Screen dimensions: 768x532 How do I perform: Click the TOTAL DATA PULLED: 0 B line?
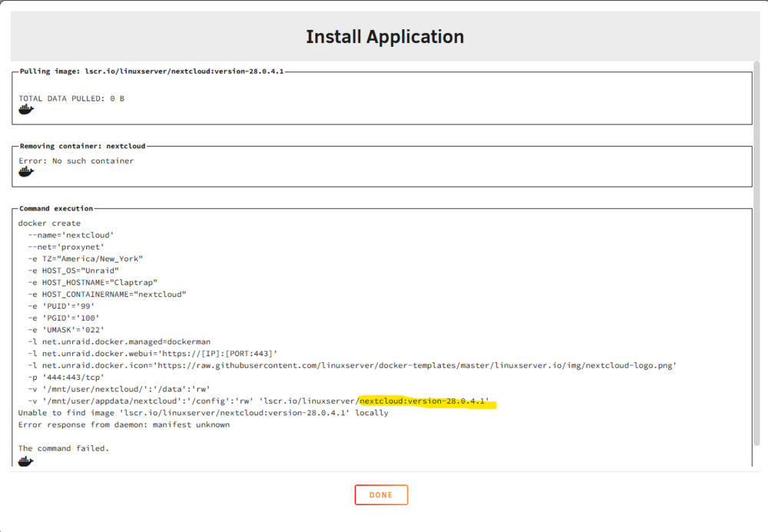[71, 98]
